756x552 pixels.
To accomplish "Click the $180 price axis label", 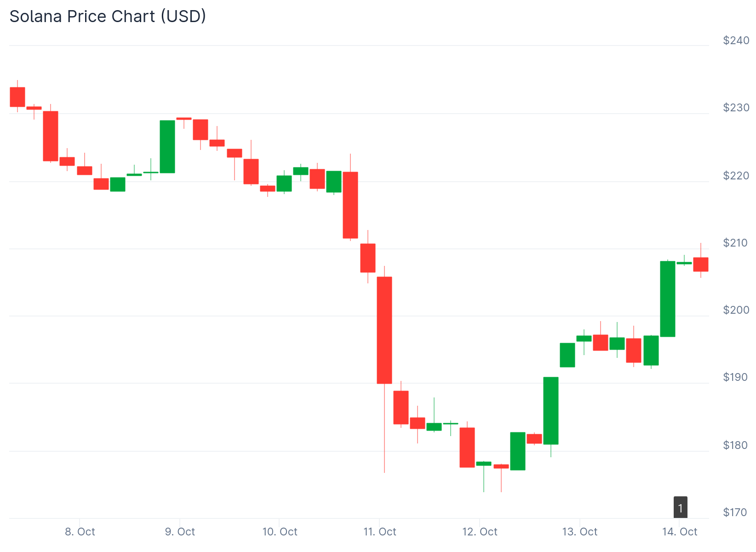I will 736,445.
